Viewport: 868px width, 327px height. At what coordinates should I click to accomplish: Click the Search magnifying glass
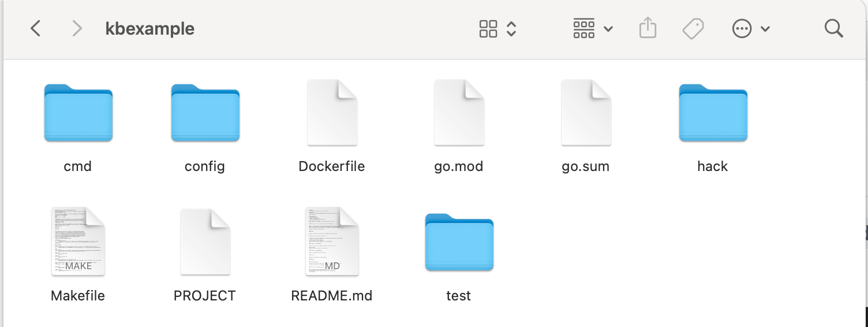coord(833,28)
